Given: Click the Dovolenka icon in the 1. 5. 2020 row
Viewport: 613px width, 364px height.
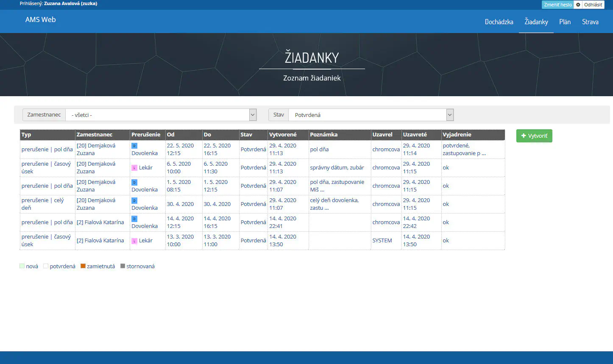Looking at the screenshot, I should [134, 182].
